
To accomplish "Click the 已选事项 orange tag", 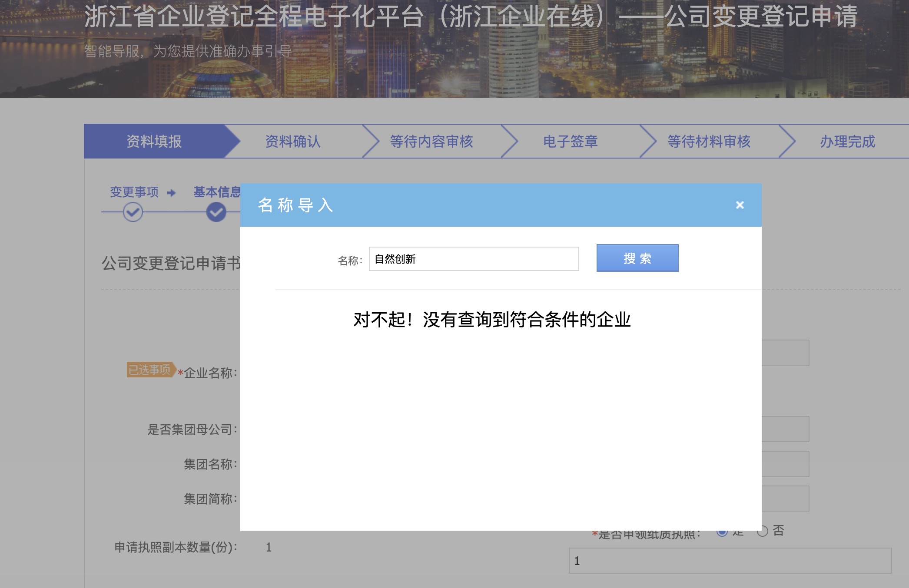I will pos(149,370).
